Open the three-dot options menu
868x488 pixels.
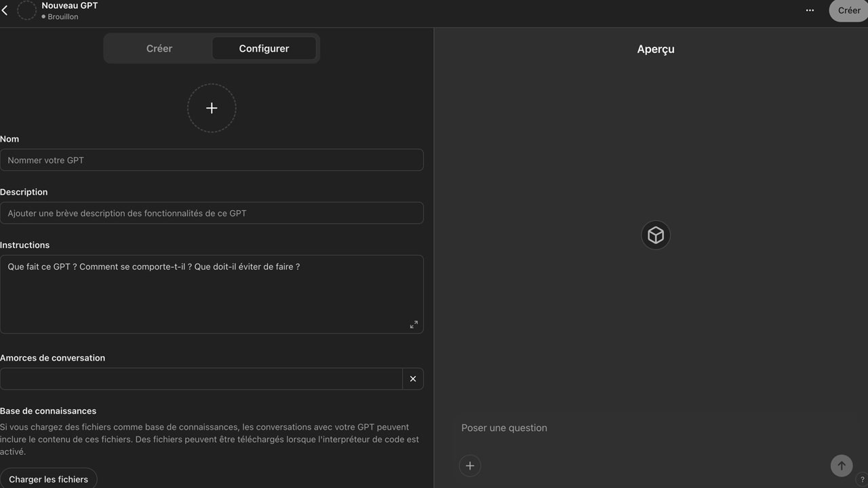810,10
